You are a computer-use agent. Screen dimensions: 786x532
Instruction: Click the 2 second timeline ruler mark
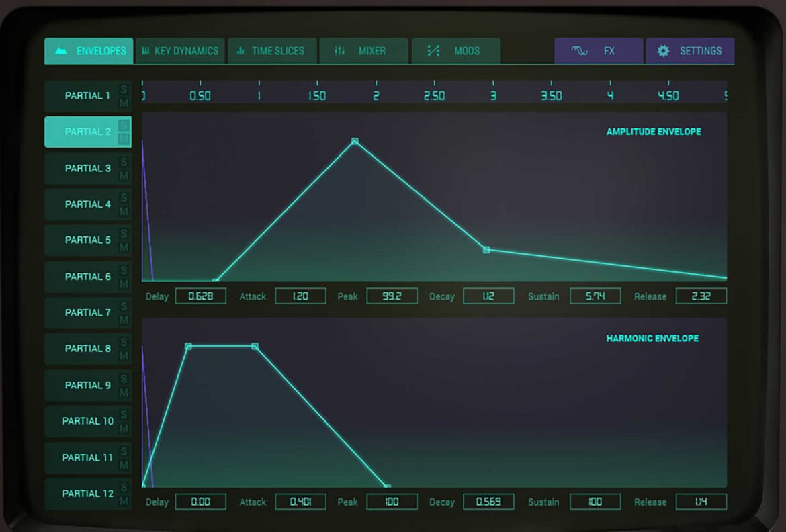[376, 96]
